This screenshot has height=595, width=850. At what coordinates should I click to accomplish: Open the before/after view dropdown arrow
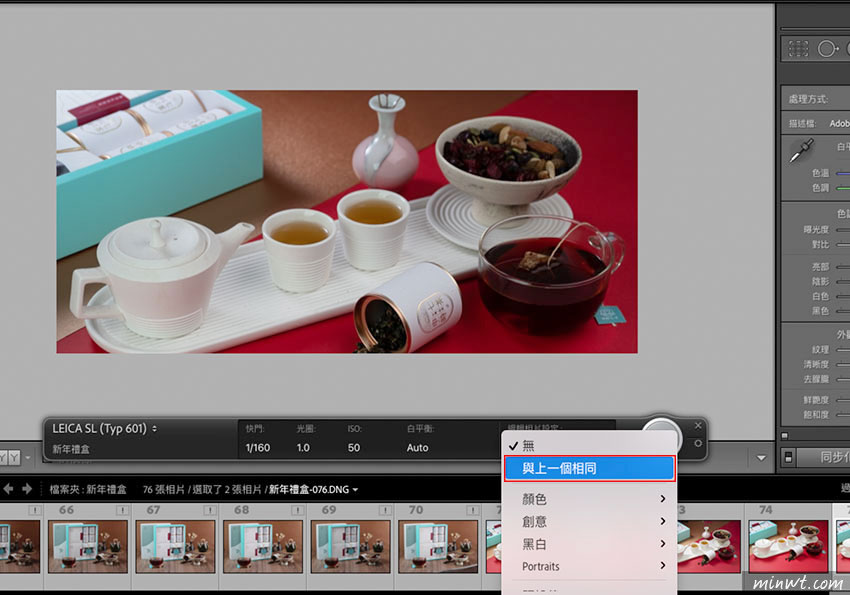28,458
